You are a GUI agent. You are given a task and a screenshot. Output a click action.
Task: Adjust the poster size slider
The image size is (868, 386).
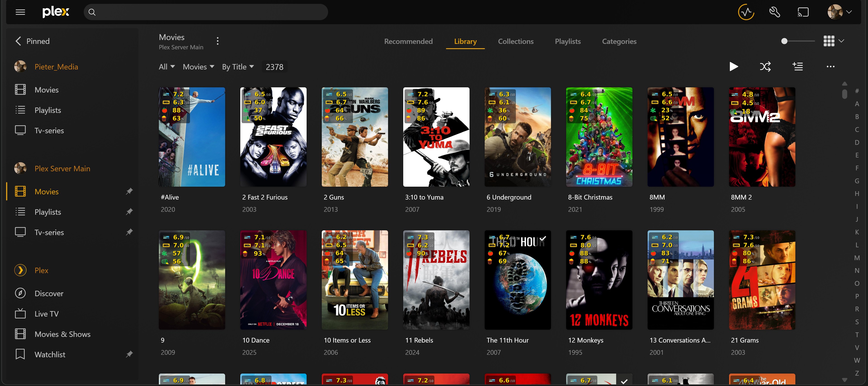[x=785, y=41]
